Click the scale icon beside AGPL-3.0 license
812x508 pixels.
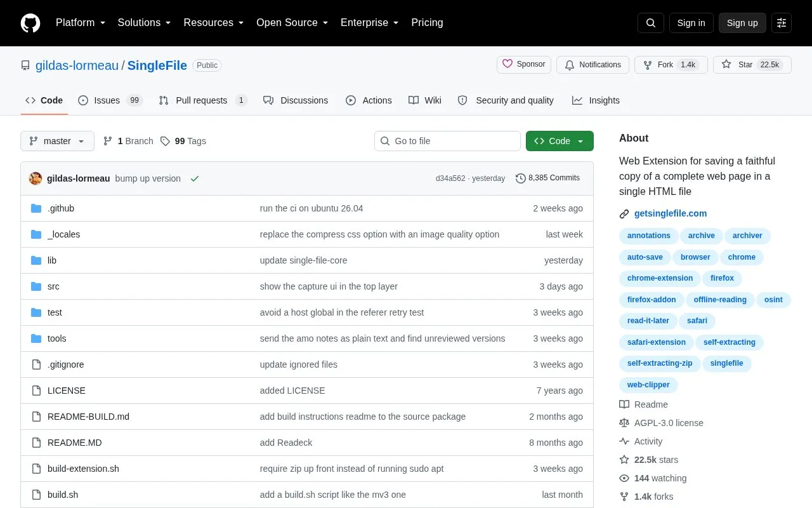624,423
